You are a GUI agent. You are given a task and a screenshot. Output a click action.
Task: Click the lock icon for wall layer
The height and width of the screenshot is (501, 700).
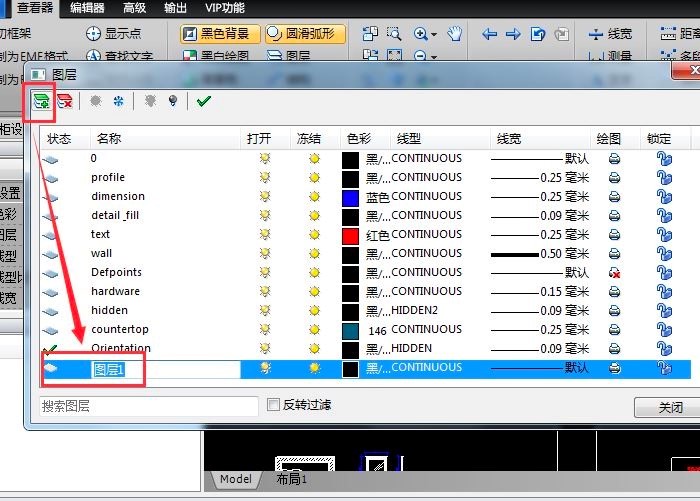point(662,254)
